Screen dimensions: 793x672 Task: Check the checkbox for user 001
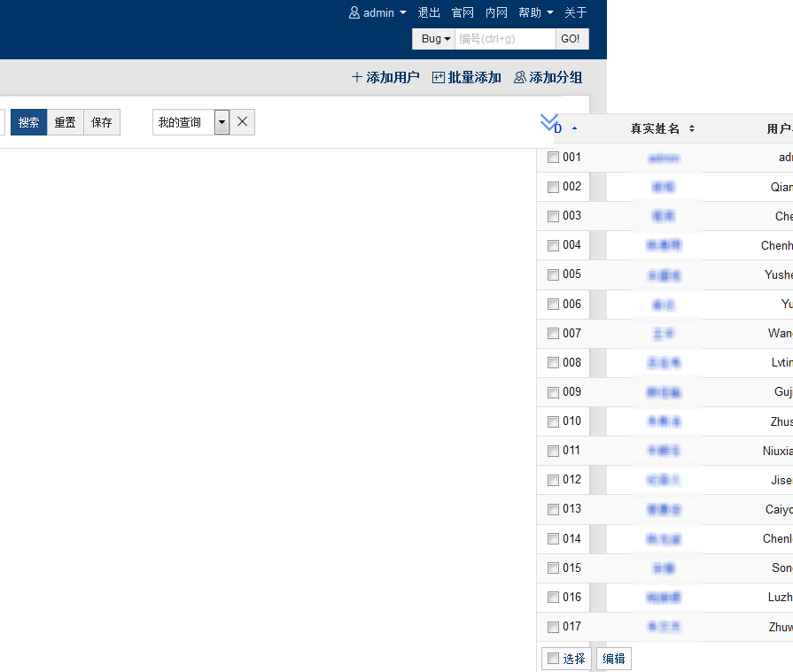[553, 158]
